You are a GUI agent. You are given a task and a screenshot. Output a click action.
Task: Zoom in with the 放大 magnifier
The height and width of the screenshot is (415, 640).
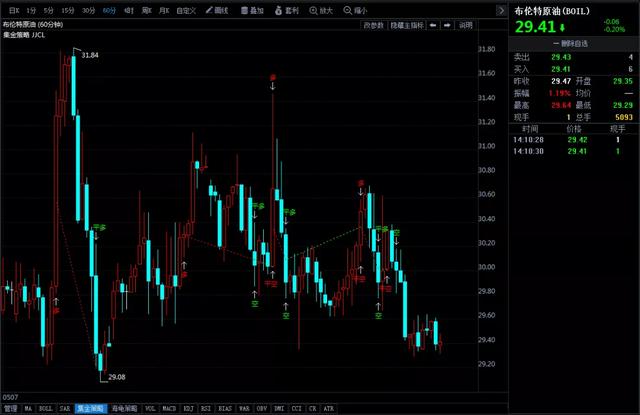click(x=321, y=11)
